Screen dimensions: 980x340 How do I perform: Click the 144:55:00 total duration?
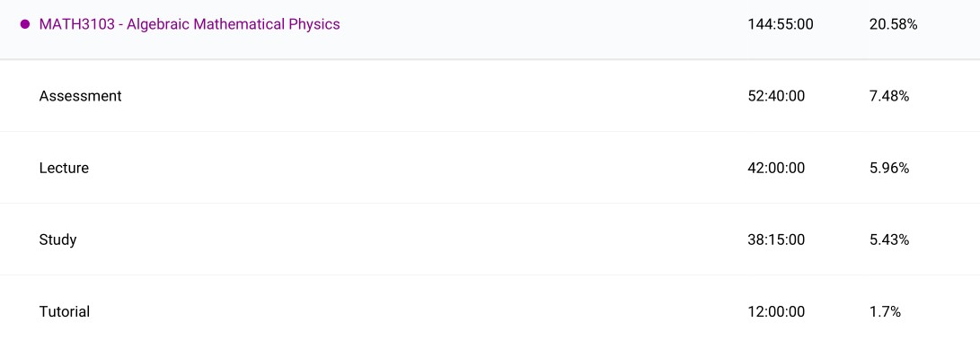coord(781,24)
